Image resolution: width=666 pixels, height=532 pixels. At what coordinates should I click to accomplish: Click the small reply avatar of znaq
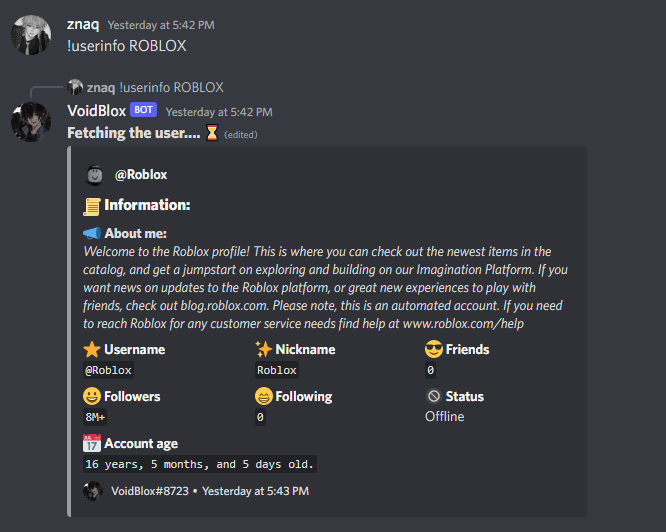pyautogui.click(x=75, y=87)
